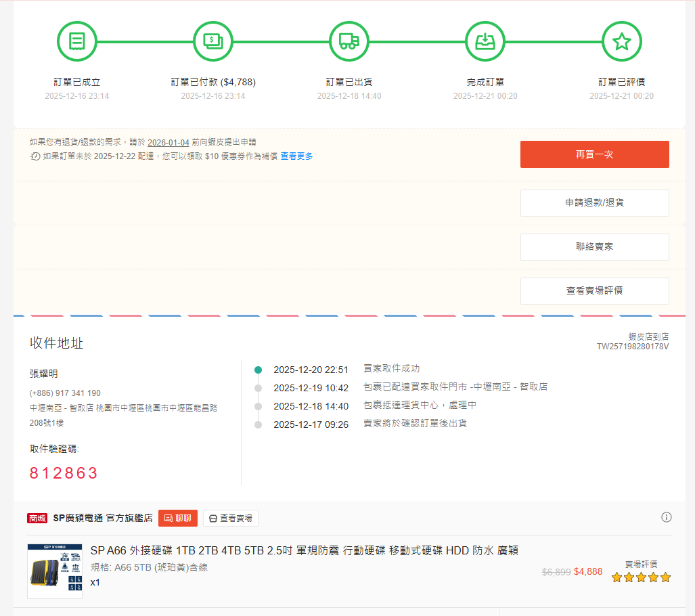Start chat with the 聊聊 button
695x616 pixels.
(178, 519)
